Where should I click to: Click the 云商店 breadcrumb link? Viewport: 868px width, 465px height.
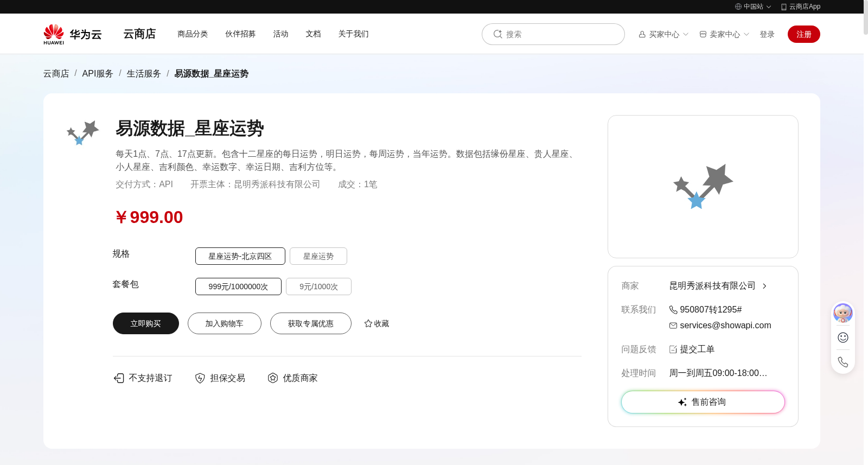[x=56, y=73]
